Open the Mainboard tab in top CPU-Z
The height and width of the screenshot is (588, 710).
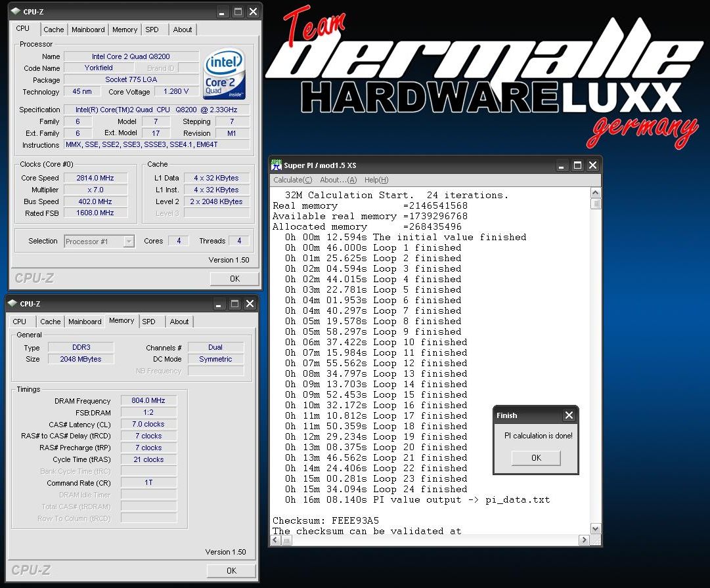(88, 30)
